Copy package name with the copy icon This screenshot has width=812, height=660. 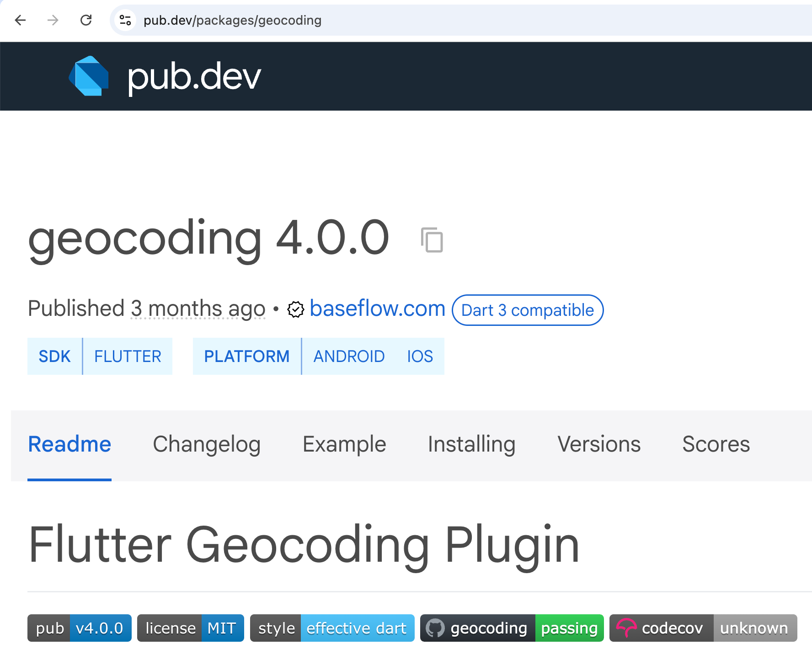click(432, 239)
